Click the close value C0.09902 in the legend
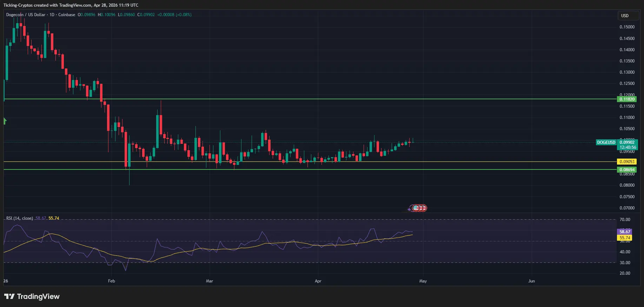The width and height of the screenshot is (644, 307). 146,15
